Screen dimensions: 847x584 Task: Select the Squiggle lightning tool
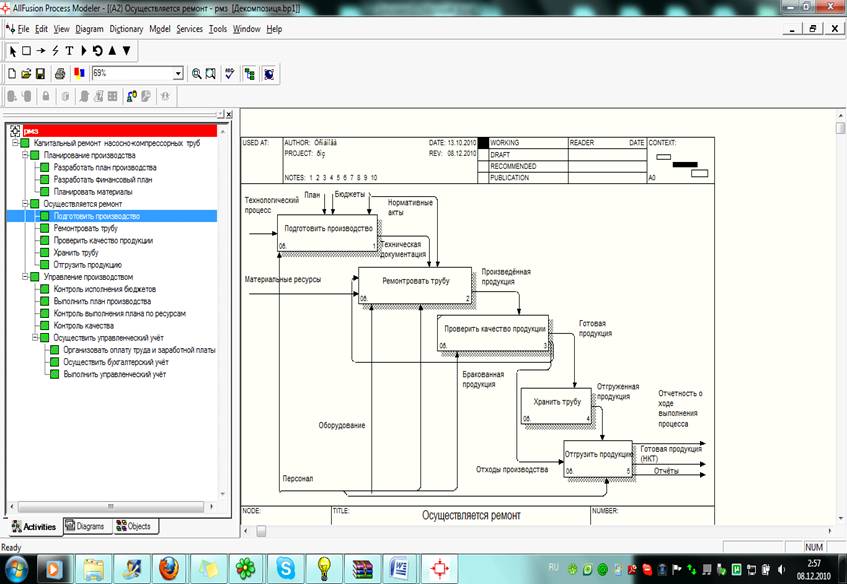click(x=54, y=50)
